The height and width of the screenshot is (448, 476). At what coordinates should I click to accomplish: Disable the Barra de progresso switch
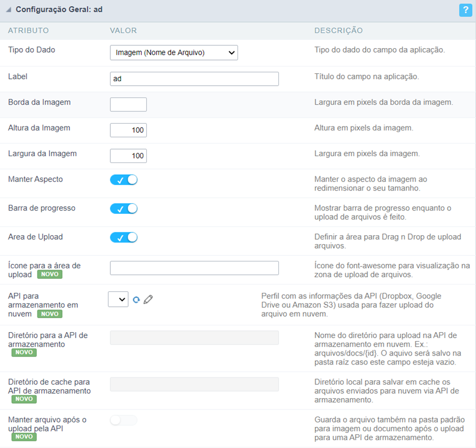coord(124,208)
